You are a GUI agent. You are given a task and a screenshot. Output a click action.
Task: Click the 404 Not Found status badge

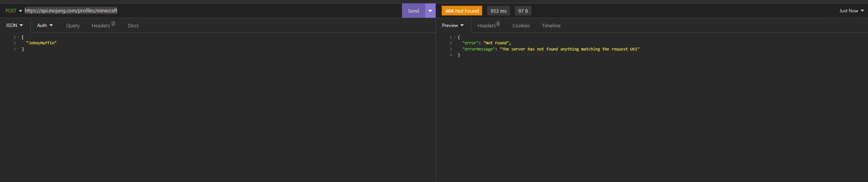tap(461, 11)
